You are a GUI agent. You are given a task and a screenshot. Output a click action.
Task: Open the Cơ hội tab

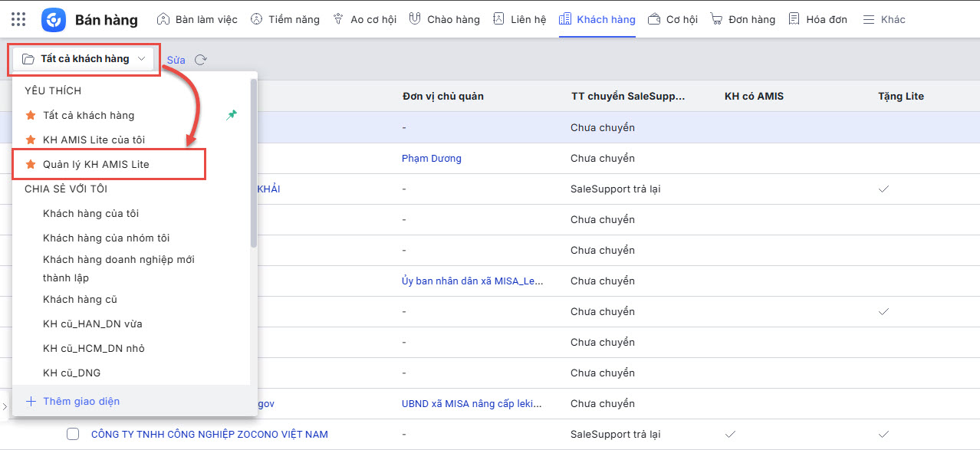pos(673,19)
